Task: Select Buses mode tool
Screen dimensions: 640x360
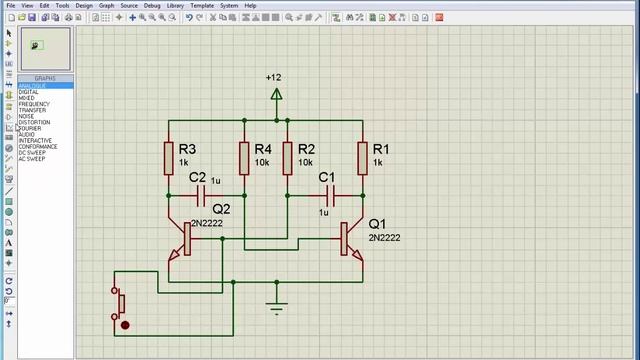Action: [9, 84]
